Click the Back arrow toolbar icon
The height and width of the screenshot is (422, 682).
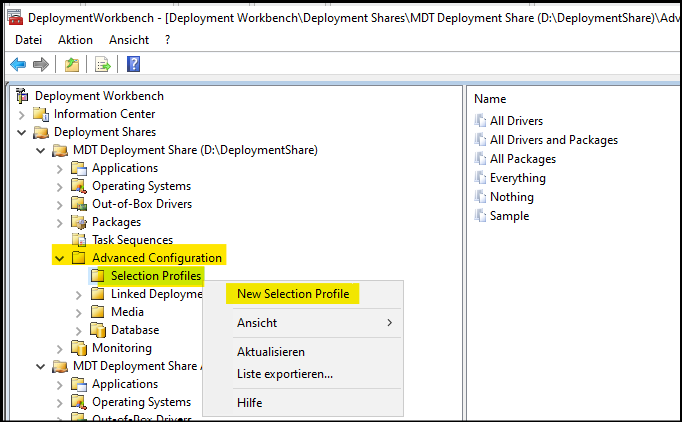point(18,64)
